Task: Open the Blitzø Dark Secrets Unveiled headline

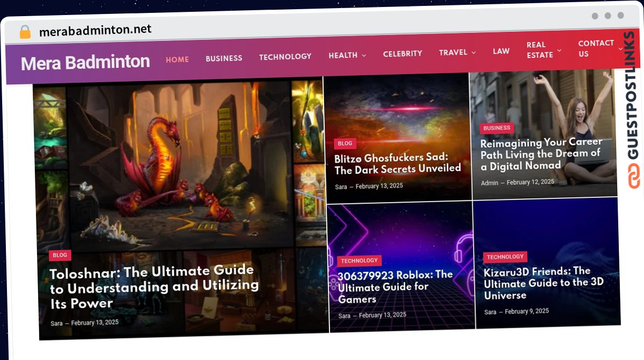Action: [x=398, y=164]
